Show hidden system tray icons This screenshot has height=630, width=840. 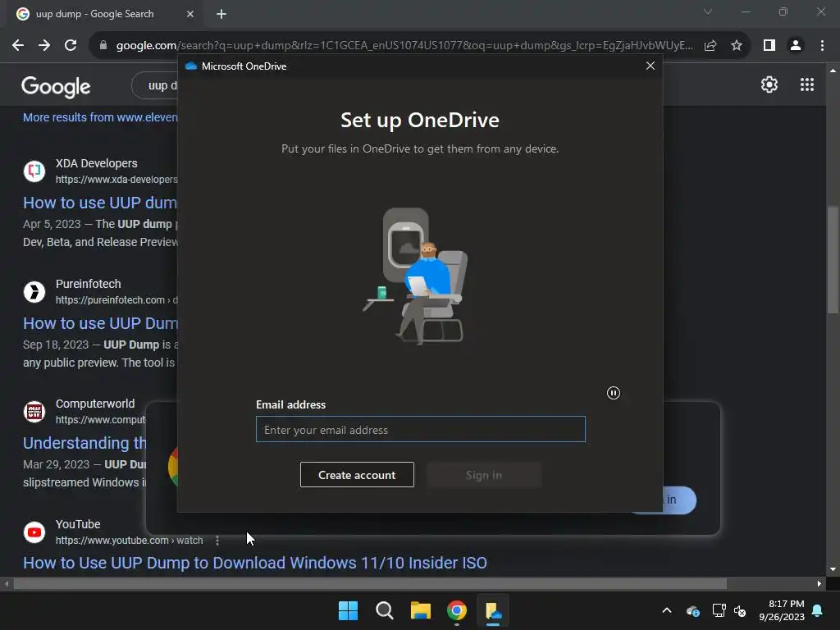pos(667,610)
